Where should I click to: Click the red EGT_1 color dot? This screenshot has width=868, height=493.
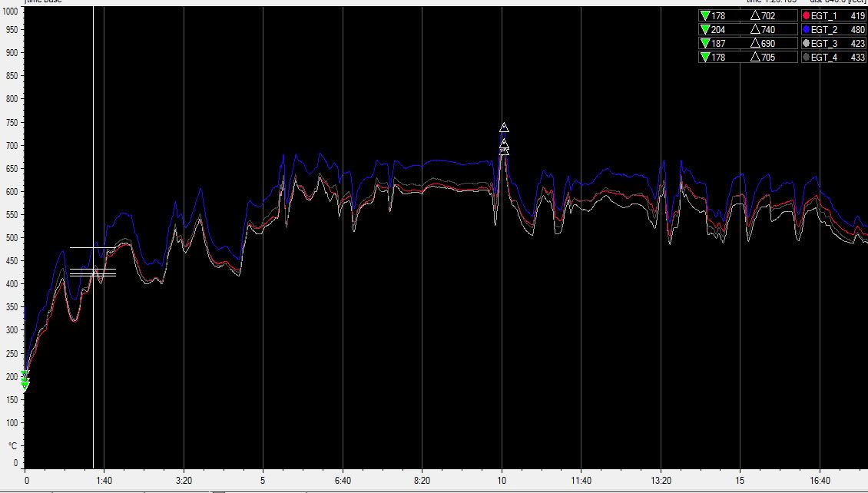pyautogui.click(x=806, y=16)
